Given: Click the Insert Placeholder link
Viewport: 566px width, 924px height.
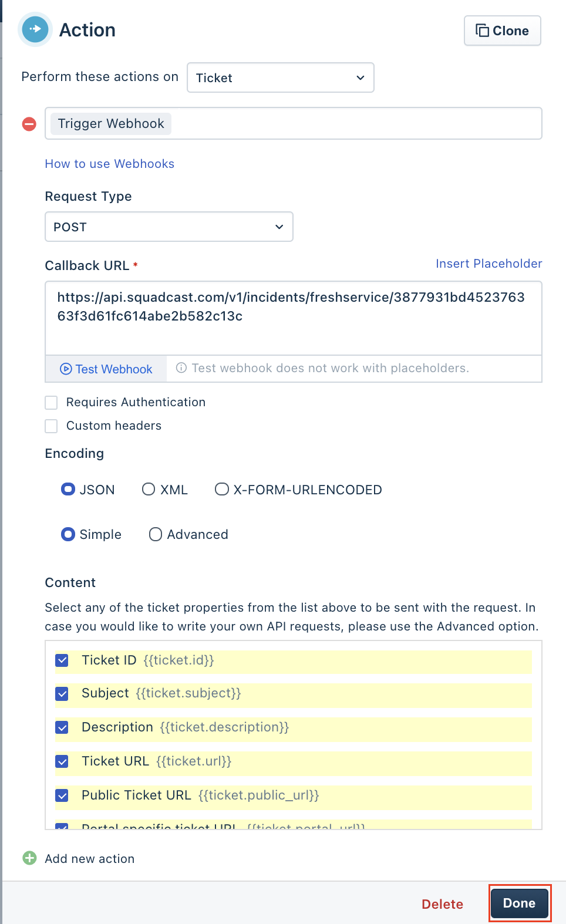Looking at the screenshot, I should pyautogui.click(x=488, y=264).
